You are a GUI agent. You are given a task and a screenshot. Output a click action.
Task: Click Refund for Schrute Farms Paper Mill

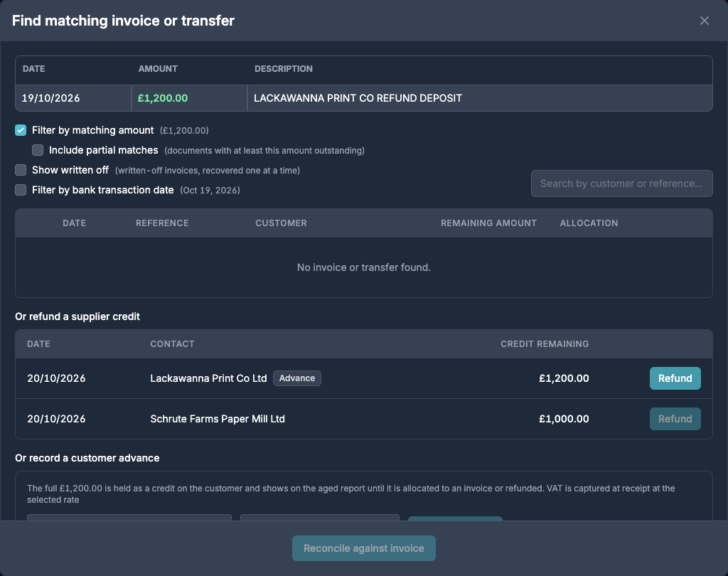[675, 419]
